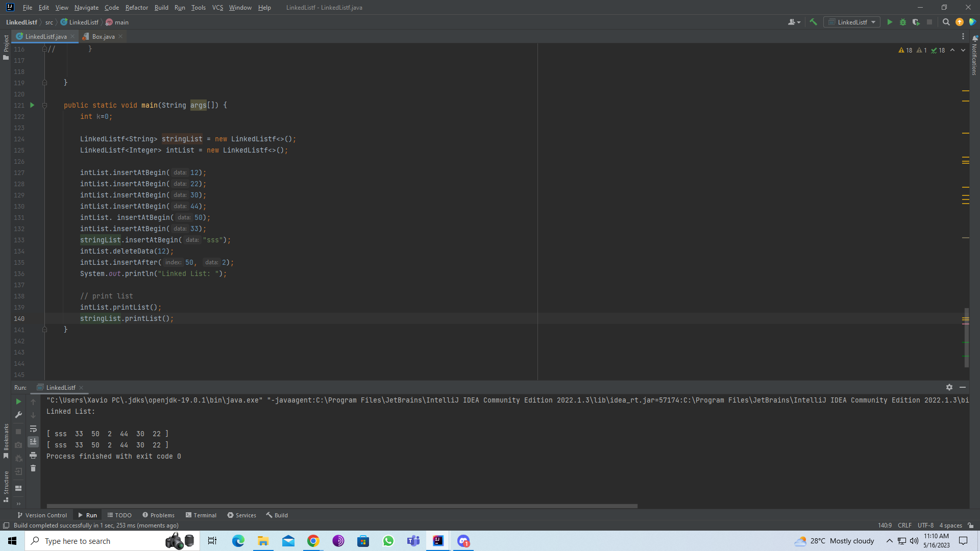Open the VCS menu
Viewport: 980px width, 551px height.
click(217, 7)
